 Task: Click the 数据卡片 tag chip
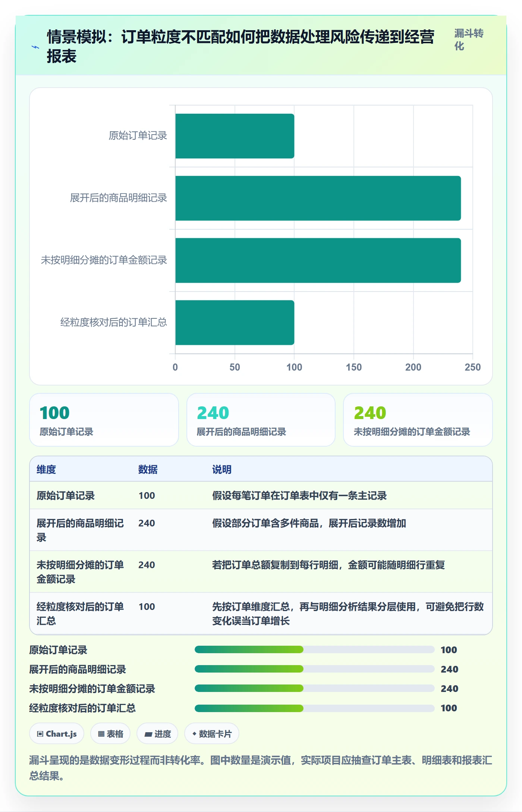[212, 734]
